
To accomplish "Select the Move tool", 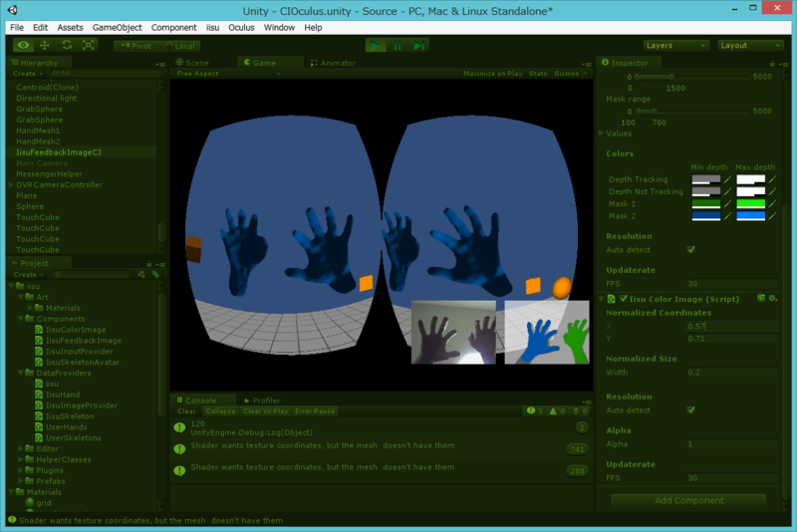I will 45,45.
